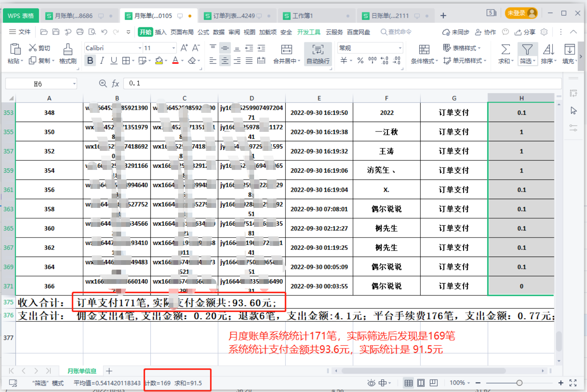Add a new sheet with plus button
This screenshot has width=587, height=392.
pyautogui.click(x=109, y=371)
